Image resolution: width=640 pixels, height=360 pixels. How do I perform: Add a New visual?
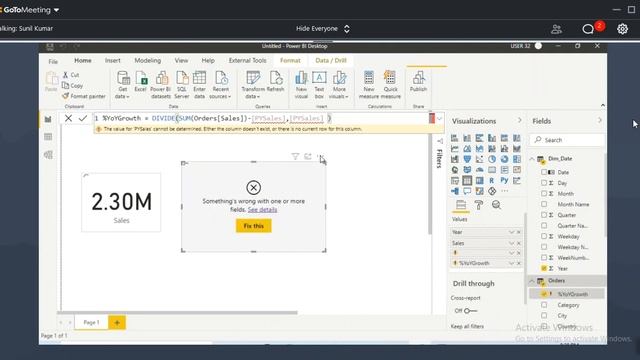(301, 85)
